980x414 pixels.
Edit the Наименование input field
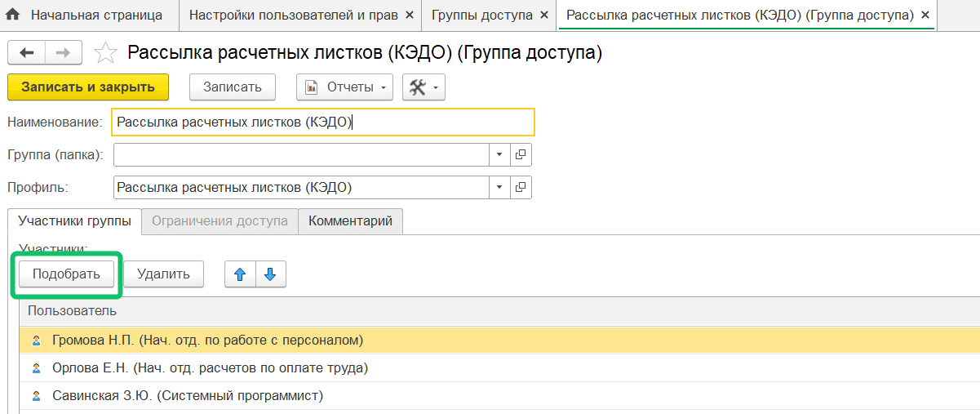coord(323,122)
